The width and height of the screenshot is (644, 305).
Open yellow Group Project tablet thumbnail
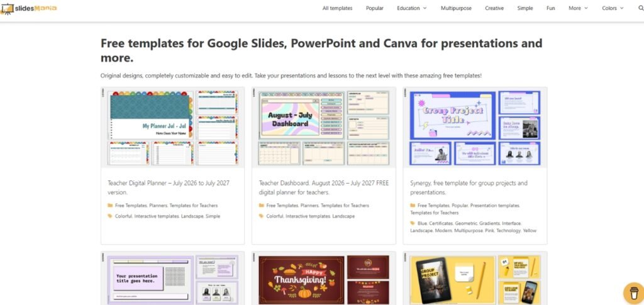tap(475, 279)
